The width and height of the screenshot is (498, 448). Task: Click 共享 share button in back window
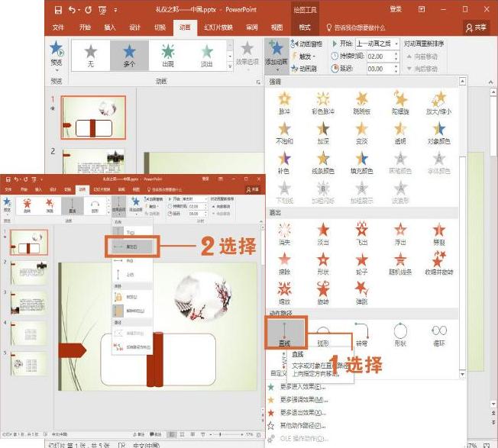click(x=476, y=28)
